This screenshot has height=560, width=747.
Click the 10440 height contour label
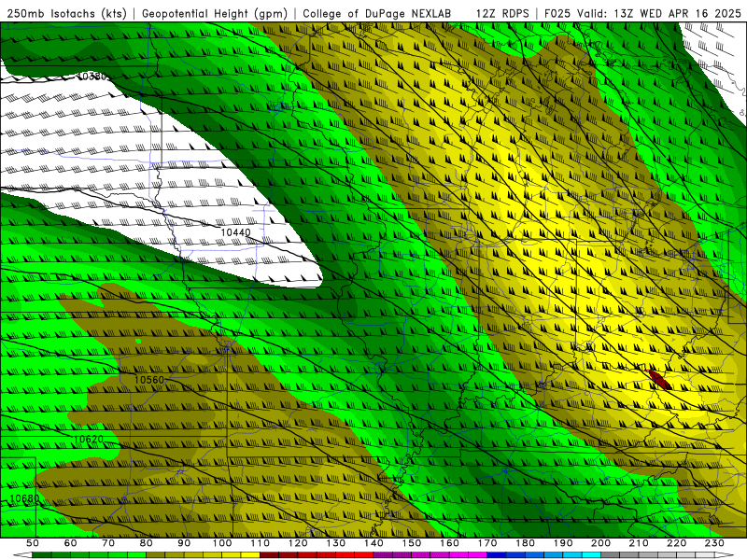tap(235, 232)
